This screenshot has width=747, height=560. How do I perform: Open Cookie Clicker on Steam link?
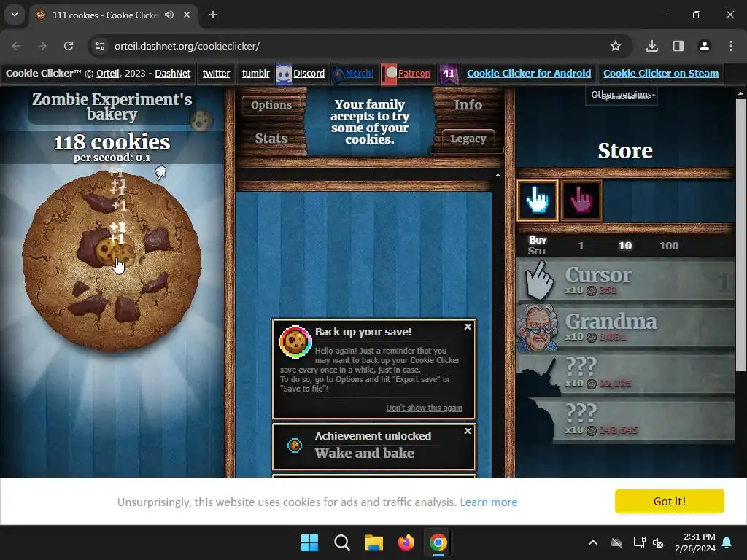661,74
